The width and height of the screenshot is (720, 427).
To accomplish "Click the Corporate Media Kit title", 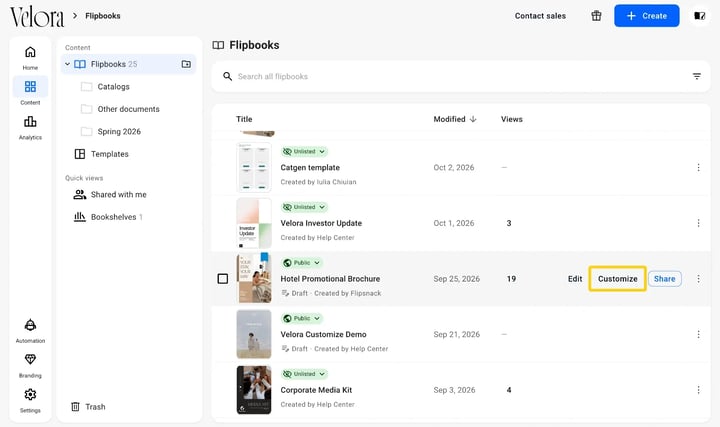I will point(316,390).
